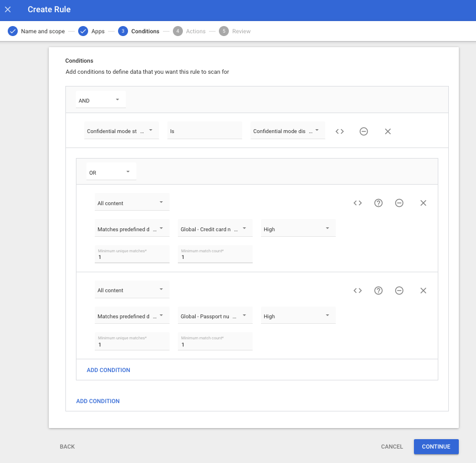Open High likelihood dropdown for Passport
476x463 pixels.
tap(298, 316)
